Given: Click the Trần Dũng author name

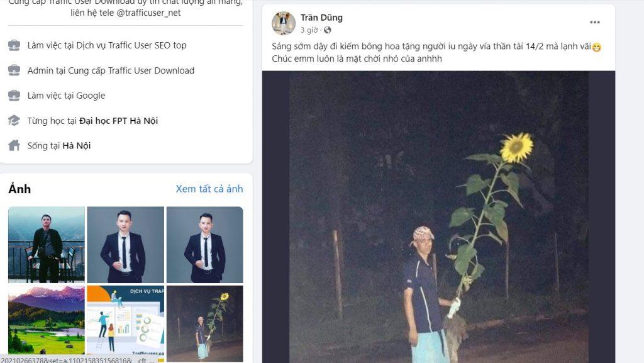Looking at the screenshot, I should click(321, 18).
